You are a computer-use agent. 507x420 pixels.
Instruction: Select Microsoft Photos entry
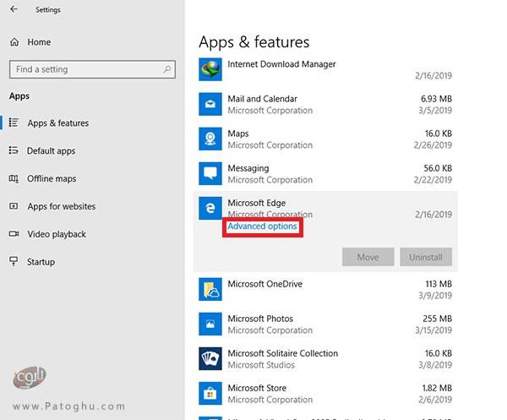[x=325, y=324]
